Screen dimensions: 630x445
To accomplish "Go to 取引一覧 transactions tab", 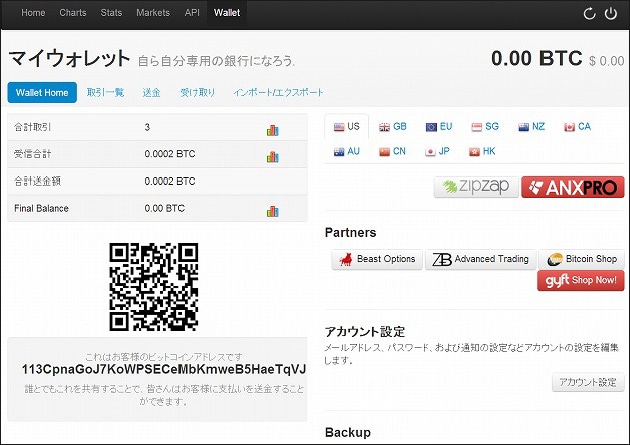I will (105, 92).
